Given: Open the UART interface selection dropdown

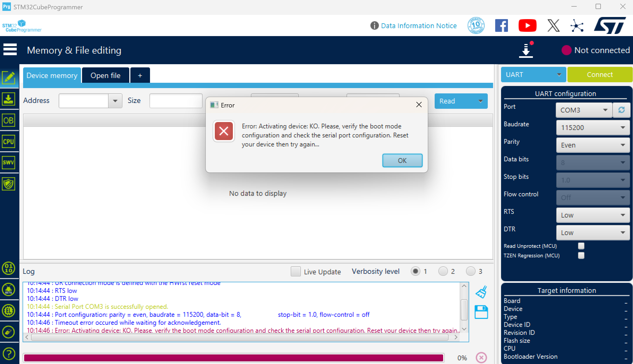Looking at the screenshot, I should coord(533,75).
